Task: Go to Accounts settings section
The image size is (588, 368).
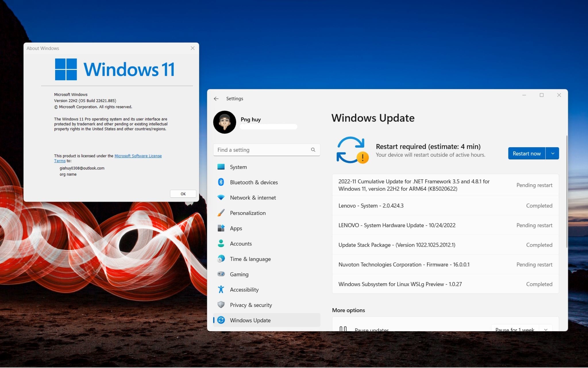Action: click(x=241, y=244)
